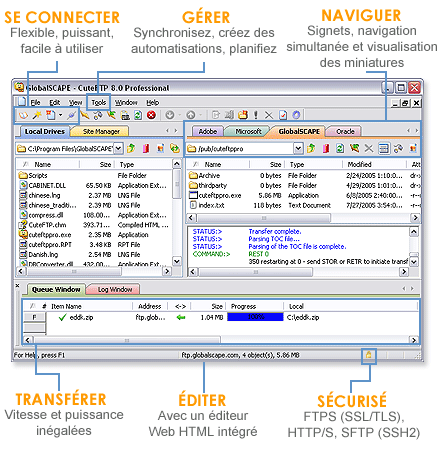Open the Tools menu
This screenshot has height=460, width=438.
click(x=99, y=103)
